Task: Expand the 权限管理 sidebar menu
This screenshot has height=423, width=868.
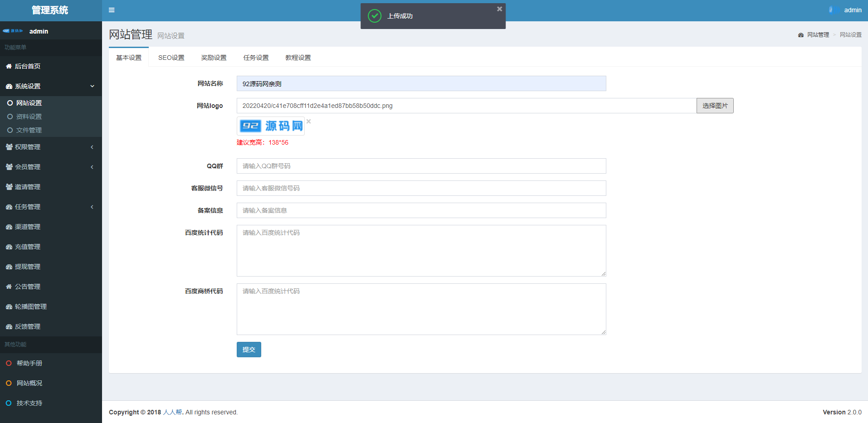Action: 92,147
